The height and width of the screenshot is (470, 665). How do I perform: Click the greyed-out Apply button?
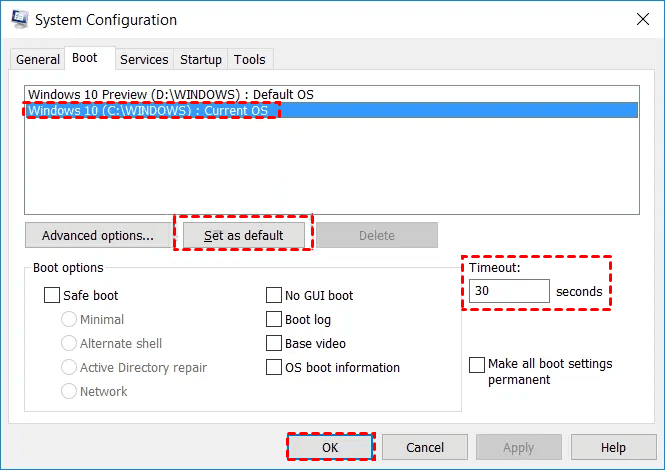pyautogui.click(x=519, y=447)
